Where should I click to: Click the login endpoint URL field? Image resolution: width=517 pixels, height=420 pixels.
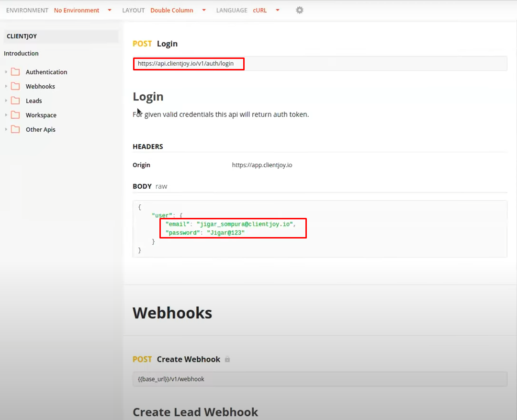coord(320,63)
